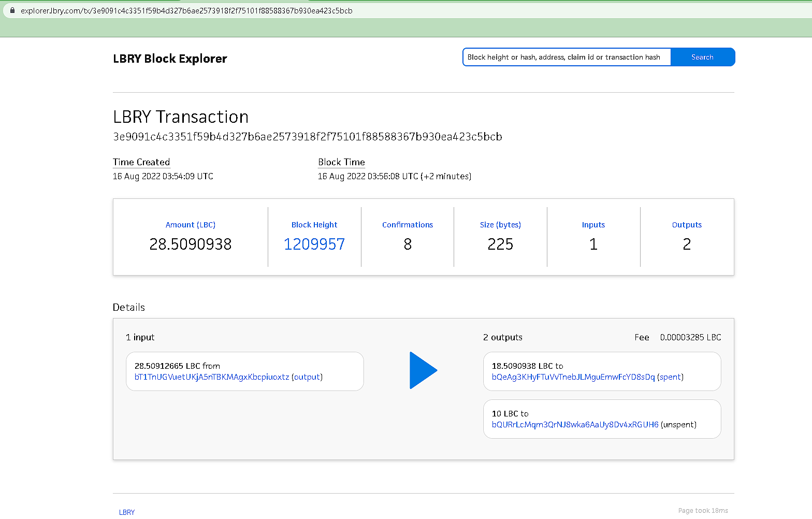Click the amount value 28.5090938 in the summary
The width and height of the screenshot is (812, 519).
[191, 244]
